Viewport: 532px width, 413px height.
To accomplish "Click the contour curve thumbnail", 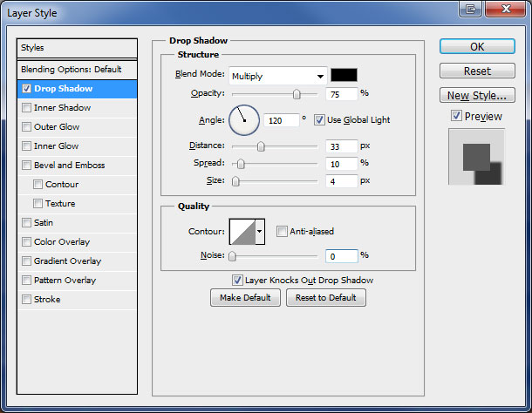I will tap(242, 231).
